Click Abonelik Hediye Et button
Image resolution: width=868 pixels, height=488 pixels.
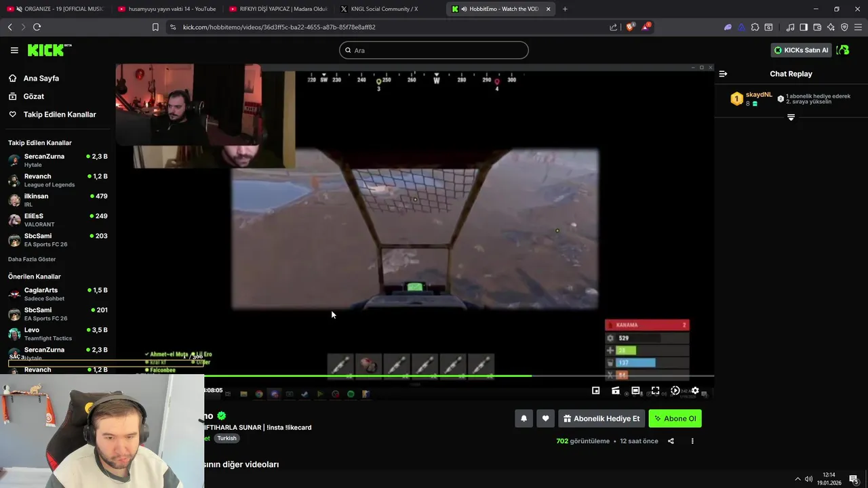click(601, 419)
